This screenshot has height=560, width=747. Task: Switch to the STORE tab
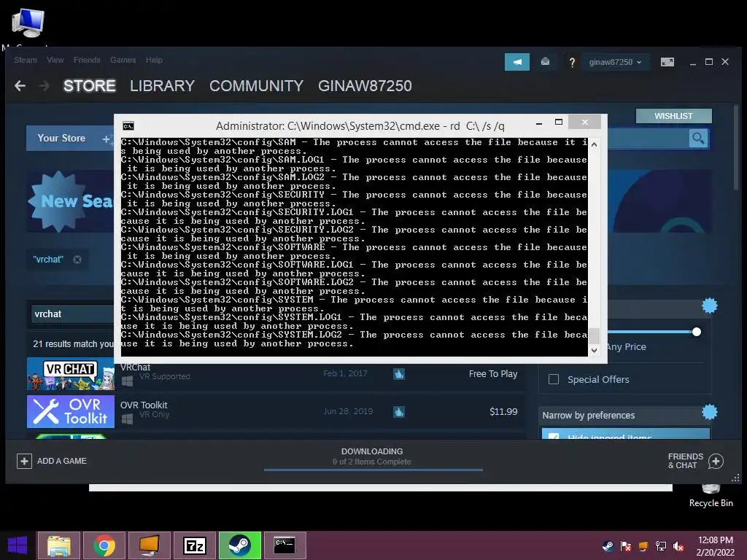coord(90,86)
